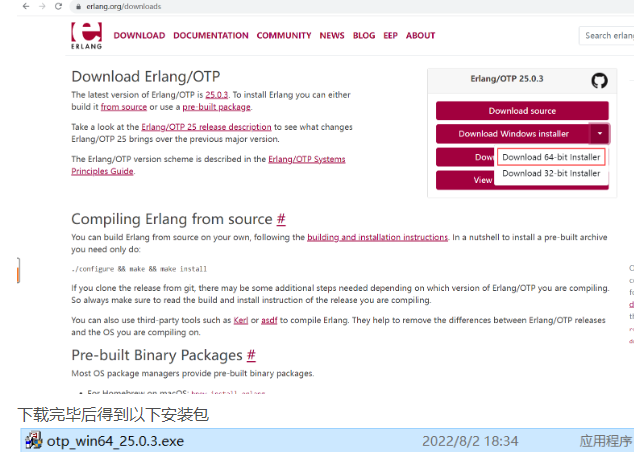
Task: Click the 2022/8/2 18:34 date cell
Action: pos(470,441)
